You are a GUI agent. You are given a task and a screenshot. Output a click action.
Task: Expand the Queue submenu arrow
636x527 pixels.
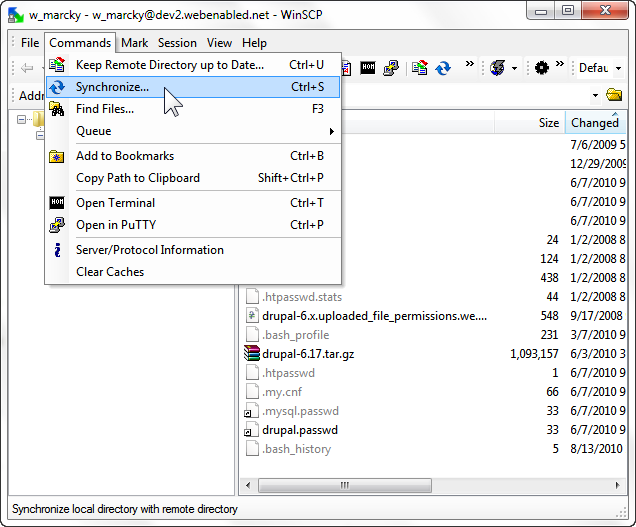click(x=331, y=131)
